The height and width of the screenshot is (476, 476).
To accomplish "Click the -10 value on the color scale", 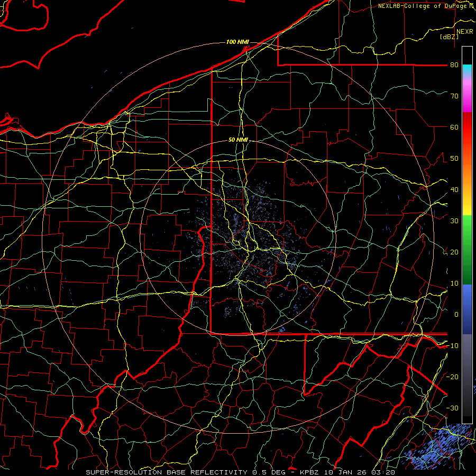I will click(452, 346).
